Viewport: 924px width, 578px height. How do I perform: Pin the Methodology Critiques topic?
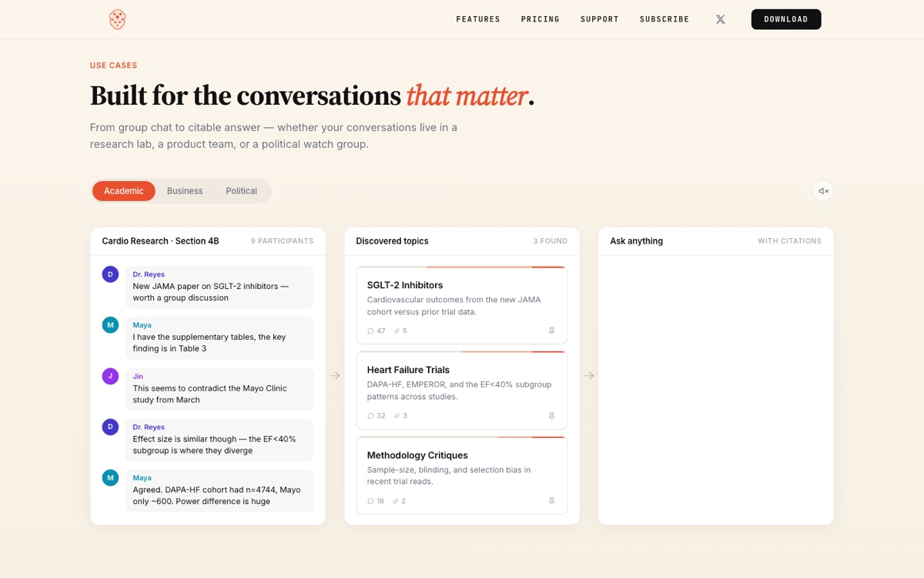tap(551, 501)
